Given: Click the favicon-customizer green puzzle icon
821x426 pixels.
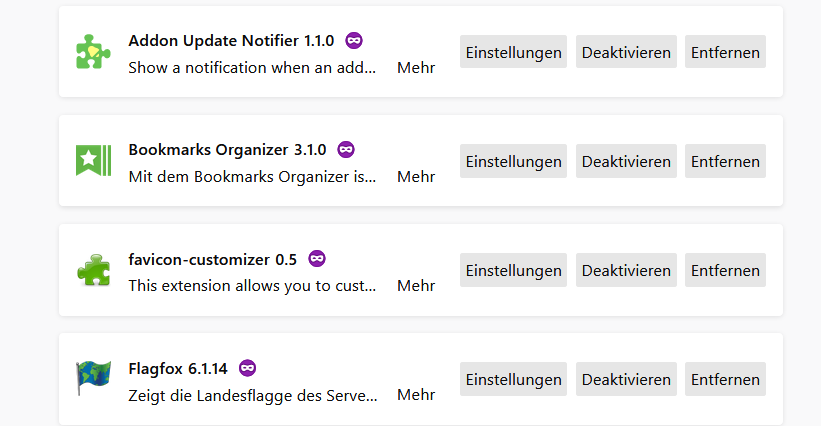Looking at the screenshot, I should tap(94, 270).
